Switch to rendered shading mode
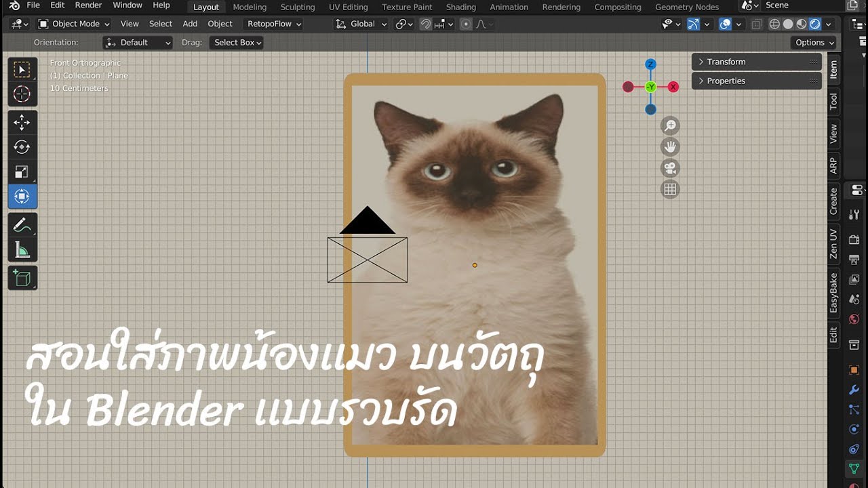Viewport: 868px width, 488px height. click(815, 24)
